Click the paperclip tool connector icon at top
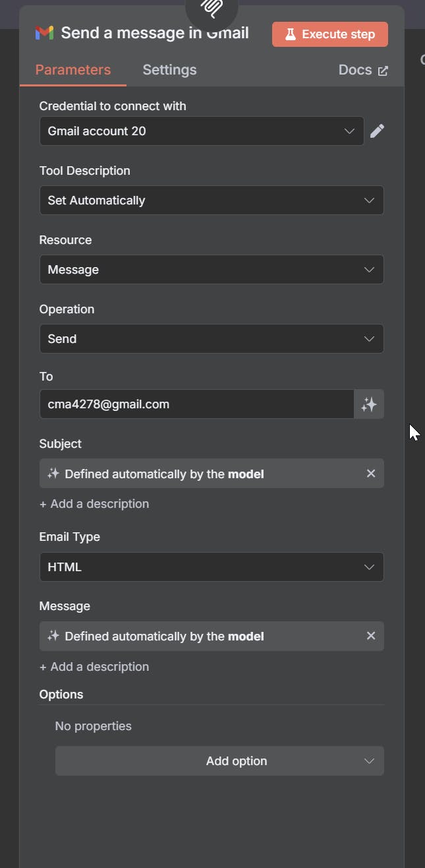 point(212,8)
